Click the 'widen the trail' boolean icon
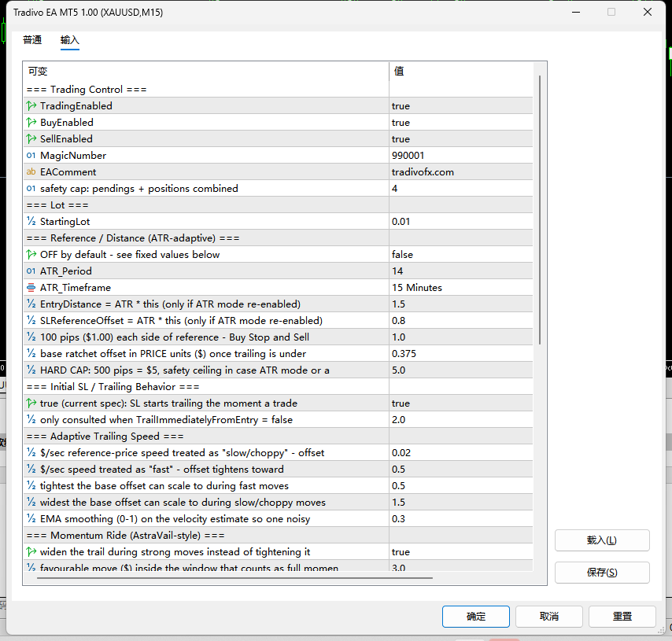 31,551
